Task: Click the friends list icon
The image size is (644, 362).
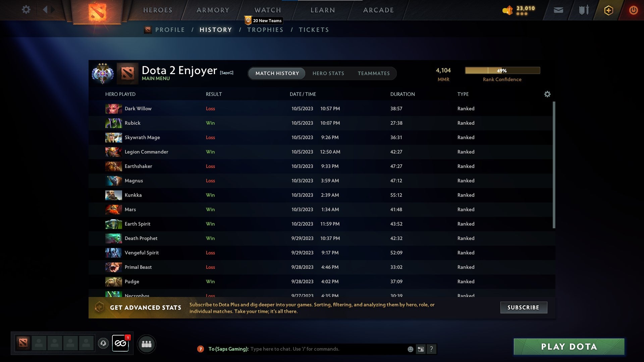Action: pos(146,344)
